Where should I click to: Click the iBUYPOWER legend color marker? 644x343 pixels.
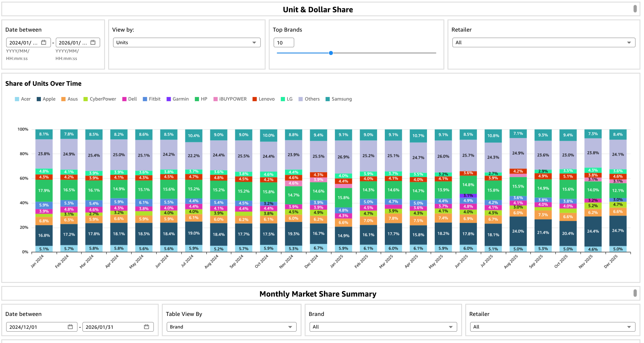click(215, 99)
